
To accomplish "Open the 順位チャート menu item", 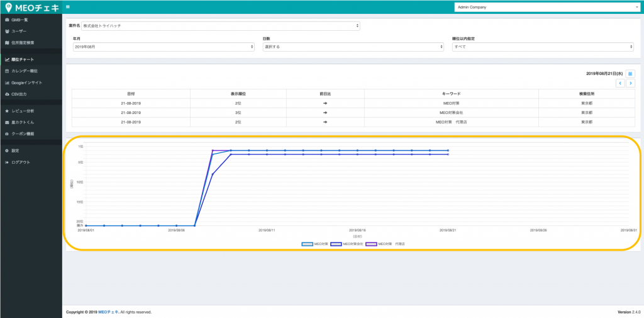I will [x=31, y=60].
